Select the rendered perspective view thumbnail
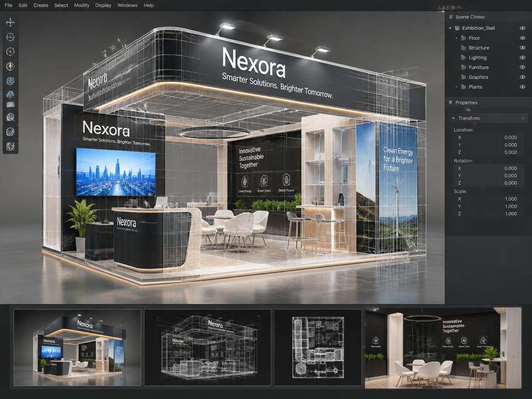Image resolution: width=532 pixels, height=399 pixels. click(x=77, y=348)
